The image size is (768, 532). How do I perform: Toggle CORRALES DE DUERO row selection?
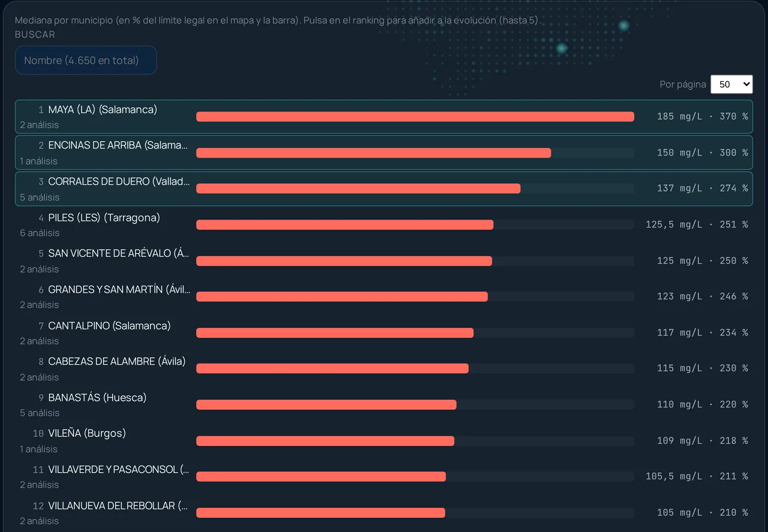pyautogui.click(x=384, y=189)
